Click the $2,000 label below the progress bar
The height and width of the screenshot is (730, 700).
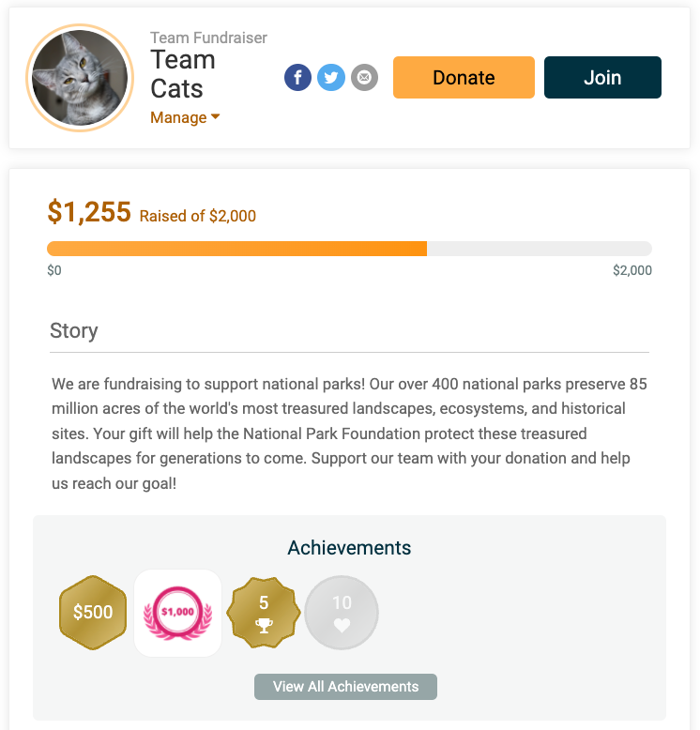[632, 271]
